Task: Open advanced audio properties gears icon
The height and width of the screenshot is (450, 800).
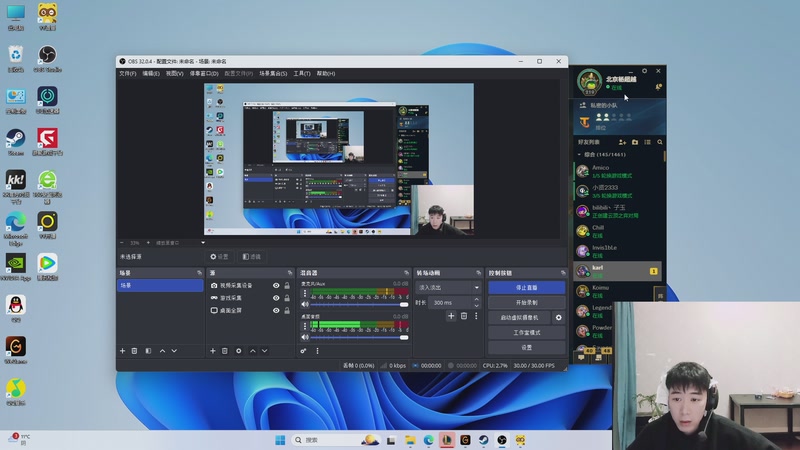Action: point(304,351)
